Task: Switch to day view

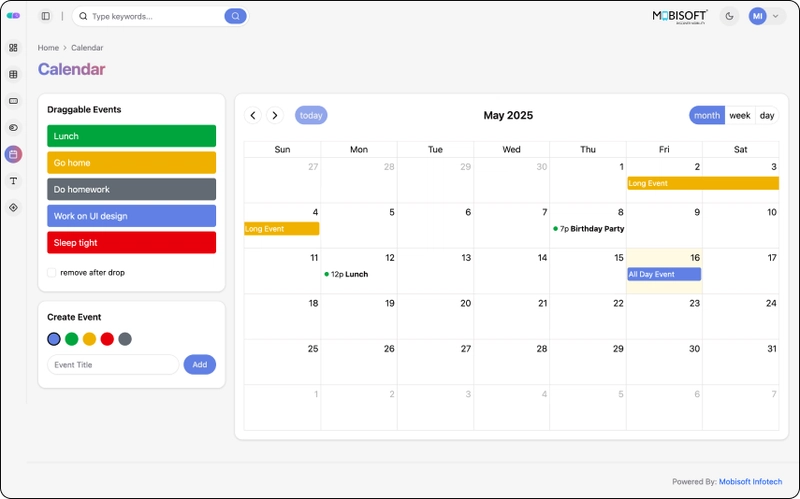Action: pyautogui.click(x=767, y=115)
